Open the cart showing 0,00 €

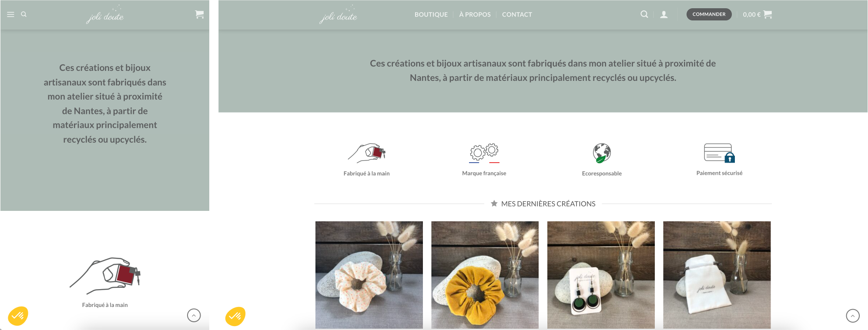pyautogui.click(x=757, y=14)
